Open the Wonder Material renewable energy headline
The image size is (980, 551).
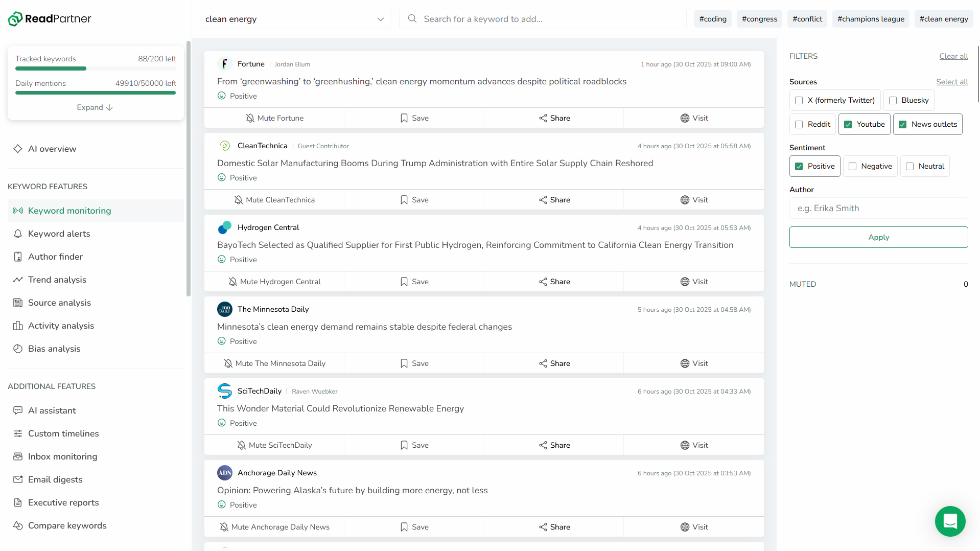(x=340, y=408)
